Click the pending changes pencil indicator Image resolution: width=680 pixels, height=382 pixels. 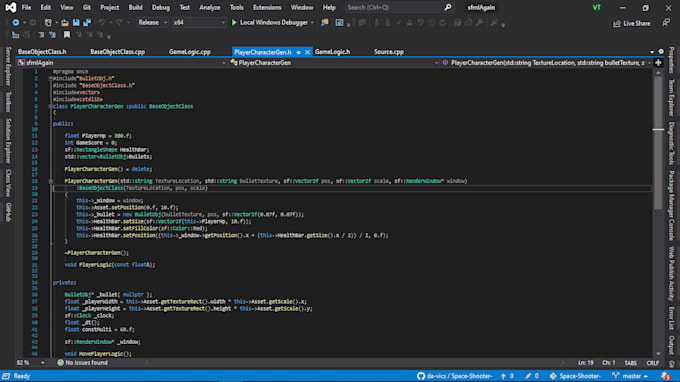coord(532,376)
